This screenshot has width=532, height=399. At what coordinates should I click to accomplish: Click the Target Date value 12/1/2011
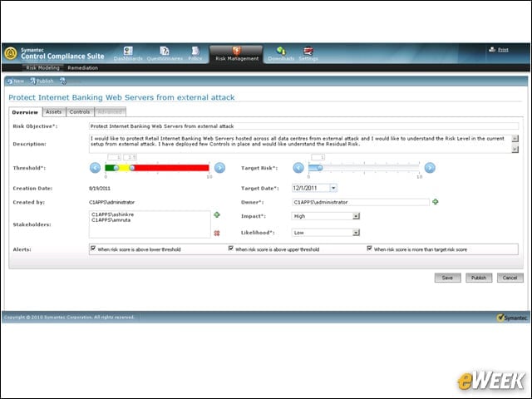pyautogui.click(x=305, y=188)
